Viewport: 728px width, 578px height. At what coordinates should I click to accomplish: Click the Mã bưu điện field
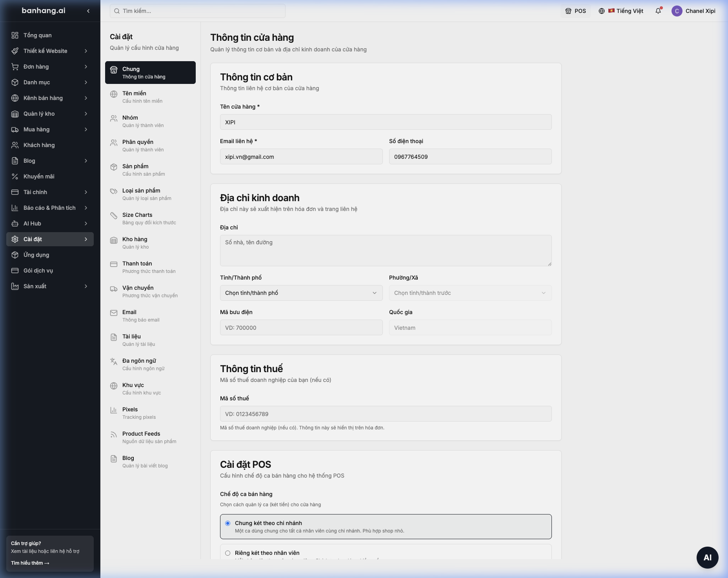pyautogui.click(x=301, y=327)
